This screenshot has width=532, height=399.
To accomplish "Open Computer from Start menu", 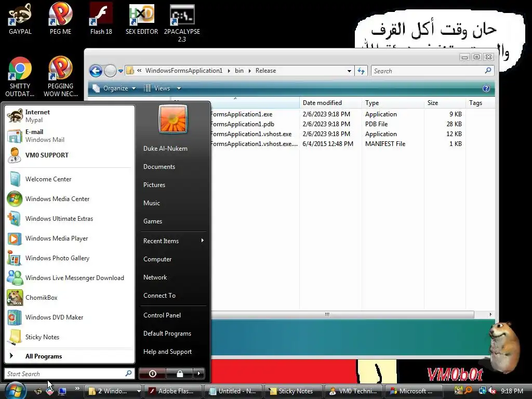I will point(174,259).
